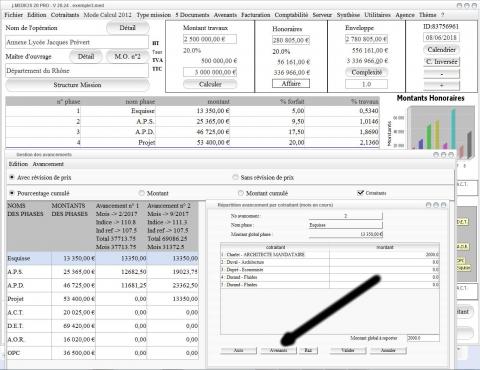The image size is (480, 370).
Task: Open the Fichier menu
Action: click(x=13, y=15)
